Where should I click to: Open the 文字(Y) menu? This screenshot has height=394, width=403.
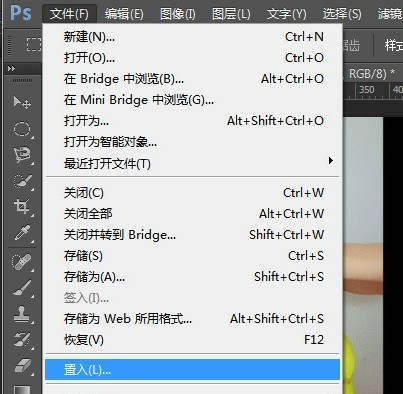pyautogui.click(x=286, y=14)
